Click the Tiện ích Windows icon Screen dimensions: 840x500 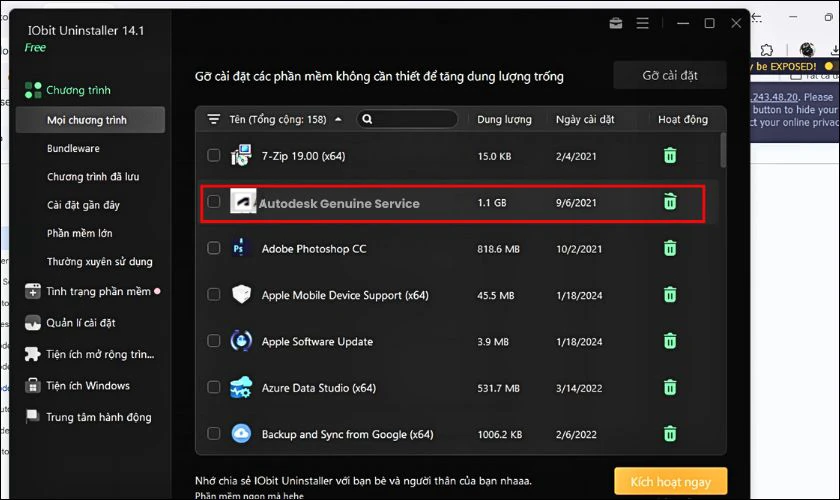pyautogui.click(x=33, y=386)
